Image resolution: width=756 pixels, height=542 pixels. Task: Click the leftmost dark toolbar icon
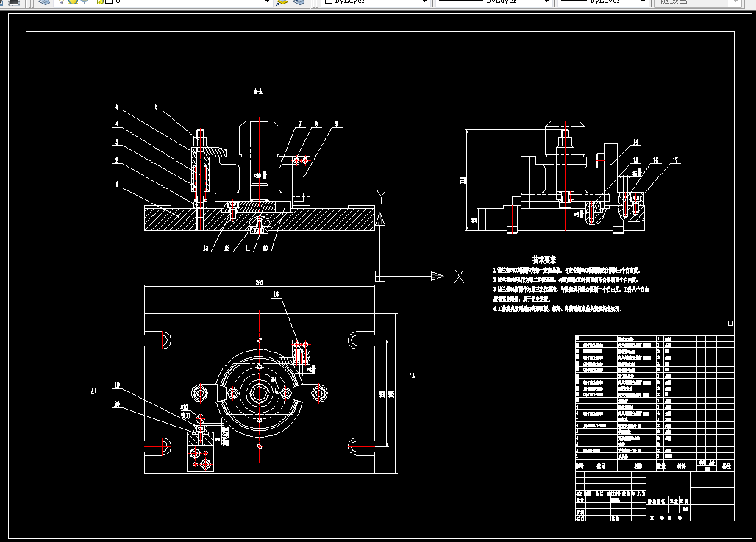click(x=13, y=2)
